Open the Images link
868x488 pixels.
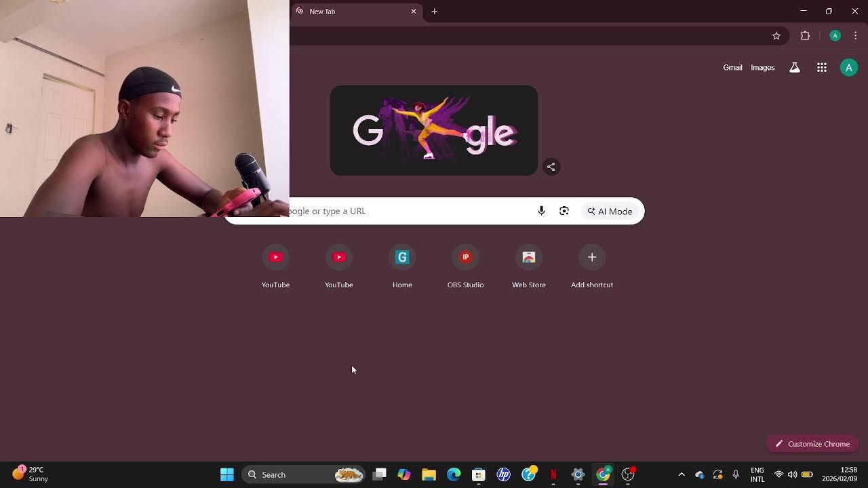coord(763,68)
